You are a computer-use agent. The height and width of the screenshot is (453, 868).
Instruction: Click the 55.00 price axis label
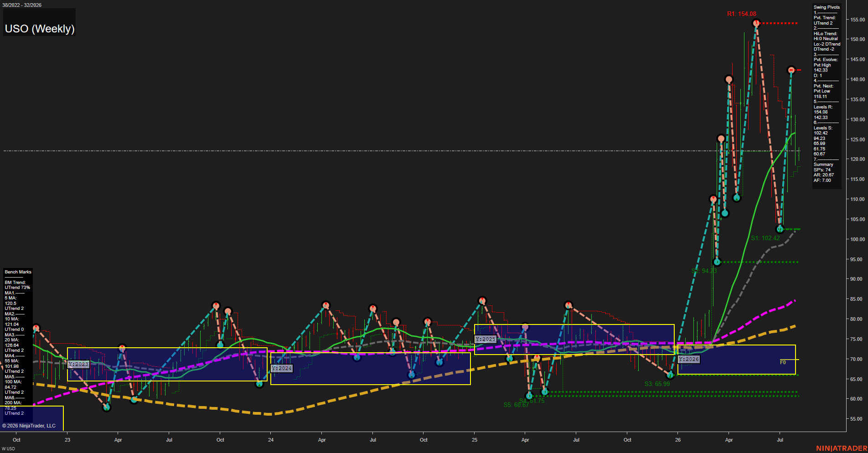(x=856, y=419)
